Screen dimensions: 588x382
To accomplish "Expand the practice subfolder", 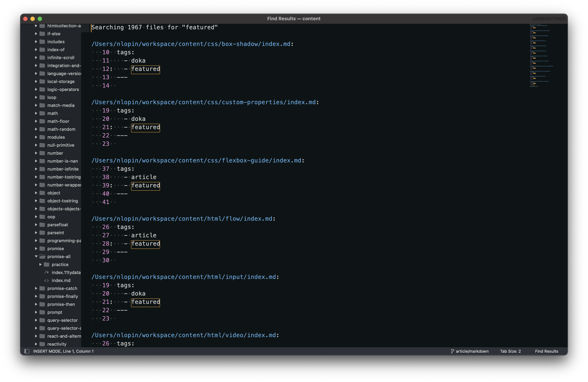I will click(41, 265).
